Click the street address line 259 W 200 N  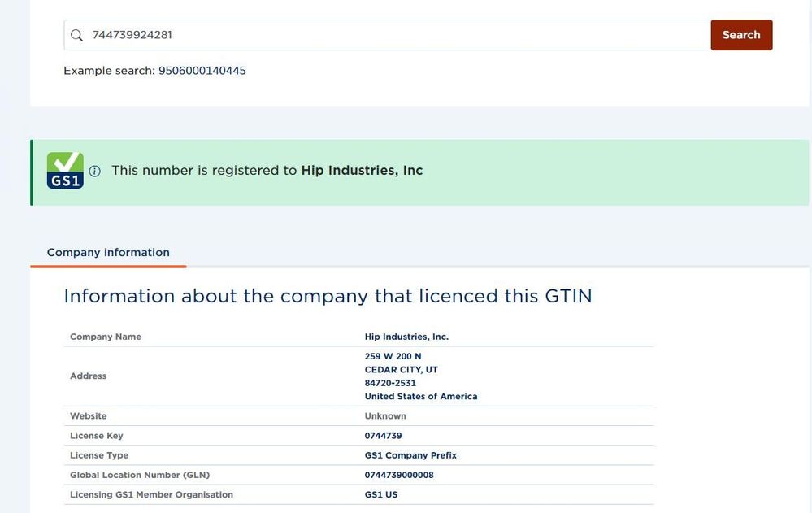[393, 357]
